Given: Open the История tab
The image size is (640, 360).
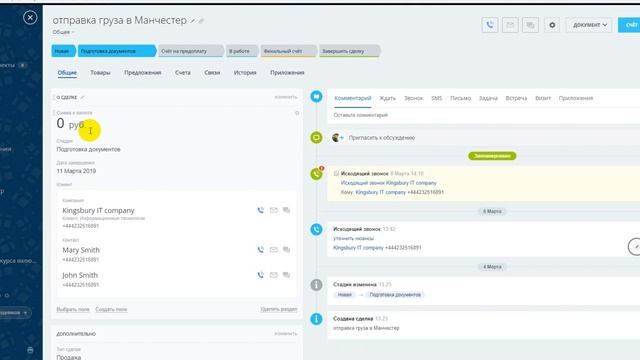Looking at the screenshot, I should [245, 73].
